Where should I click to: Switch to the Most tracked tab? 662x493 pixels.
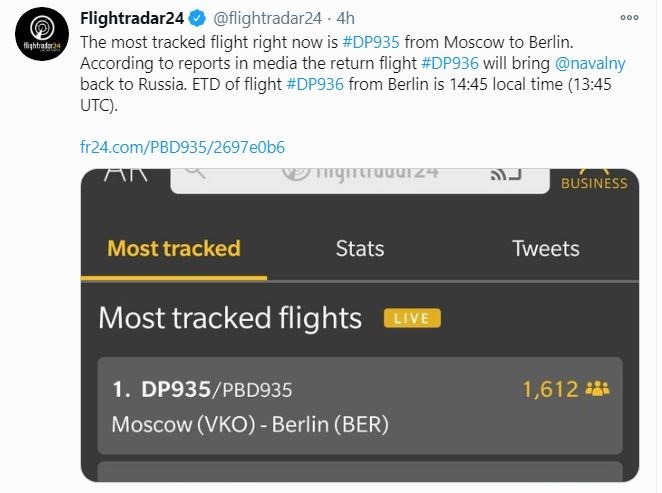coord(173,248)
